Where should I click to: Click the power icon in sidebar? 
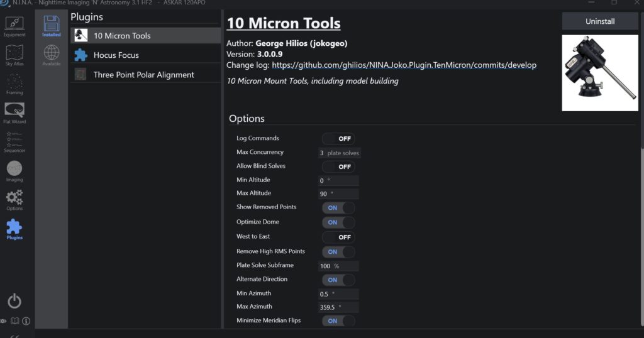pyautogui.click(x=14, y=301)
